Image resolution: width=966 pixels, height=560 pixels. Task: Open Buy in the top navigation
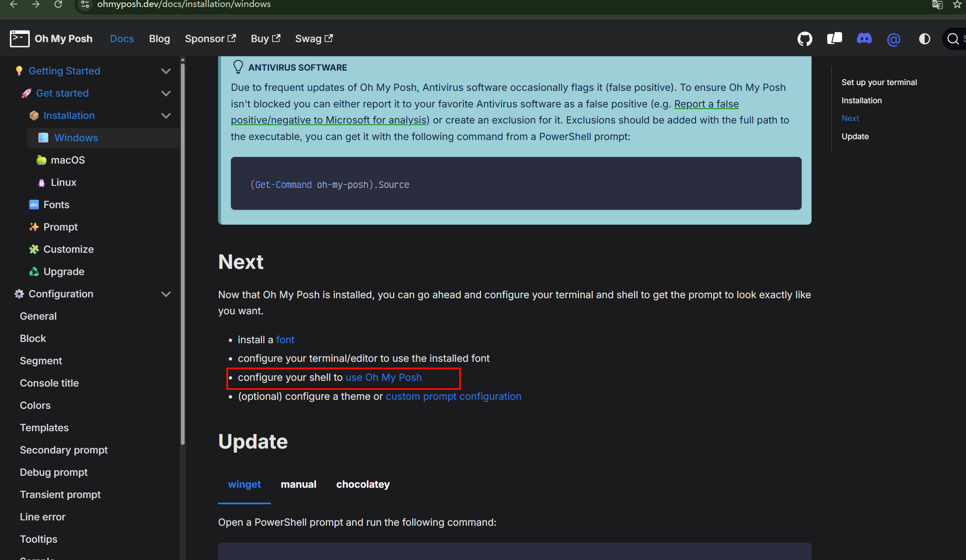point(266,39)
